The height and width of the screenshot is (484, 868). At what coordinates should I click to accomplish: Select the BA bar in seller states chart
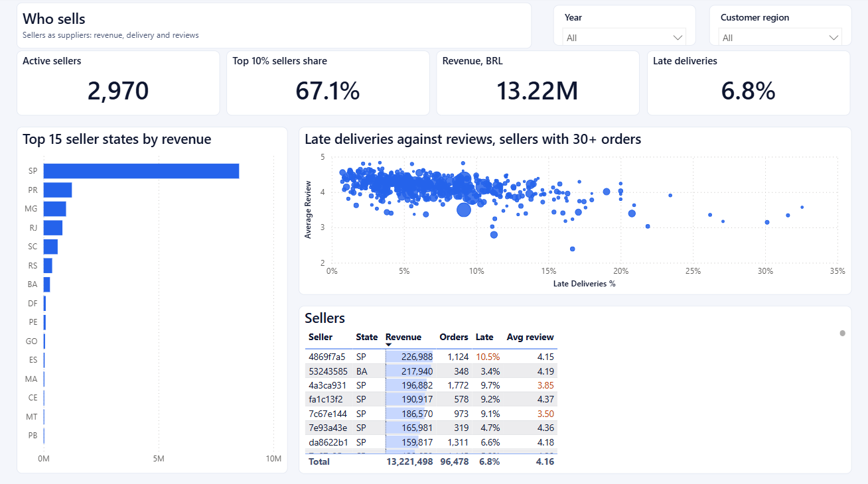pyautogui.click(x=46, y=284)
